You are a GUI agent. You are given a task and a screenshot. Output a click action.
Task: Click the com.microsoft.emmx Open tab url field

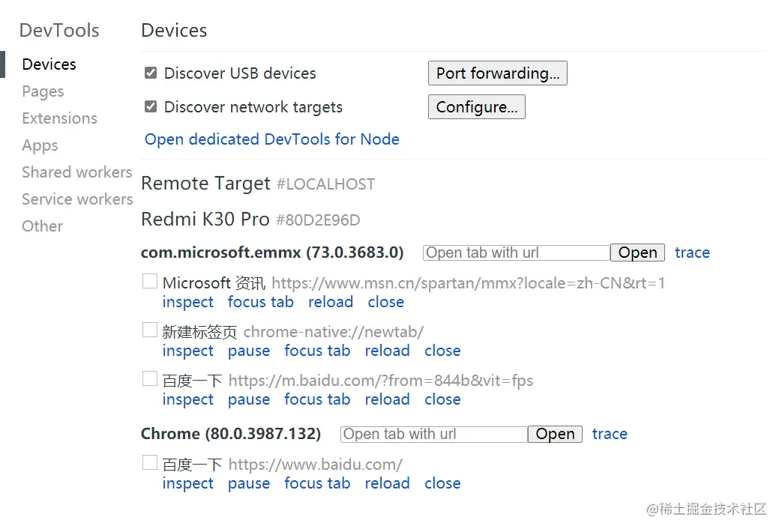[517, 253]
